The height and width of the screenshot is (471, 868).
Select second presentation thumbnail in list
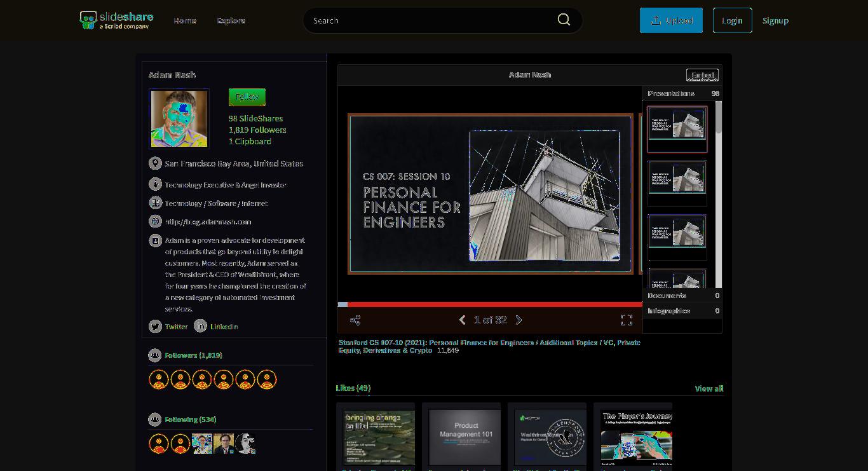tap(677, 183)
